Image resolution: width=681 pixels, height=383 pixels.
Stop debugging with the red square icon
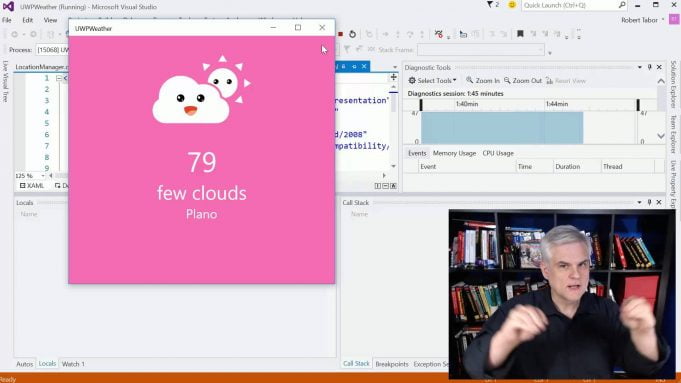pyautogui.click(x=341, y=34)
